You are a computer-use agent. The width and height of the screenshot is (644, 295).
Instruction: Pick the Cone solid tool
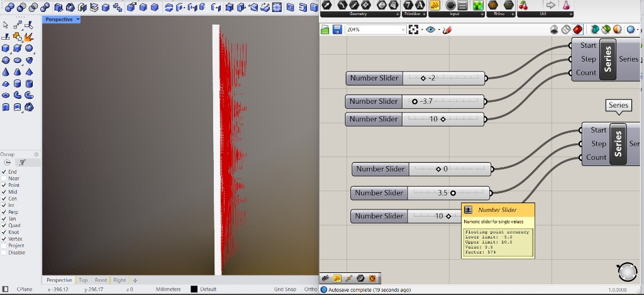tap(6, 72)
